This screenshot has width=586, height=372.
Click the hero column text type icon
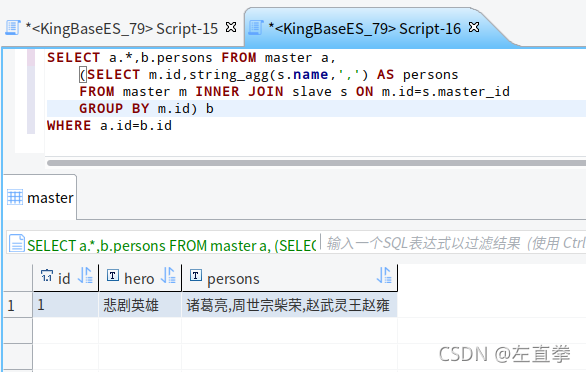tap(113, 276)
